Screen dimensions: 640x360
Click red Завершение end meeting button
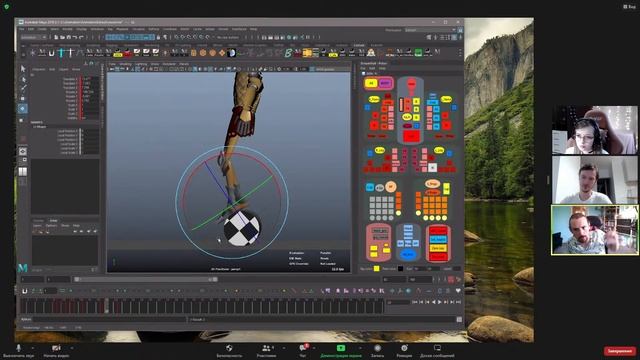[619, 351]
